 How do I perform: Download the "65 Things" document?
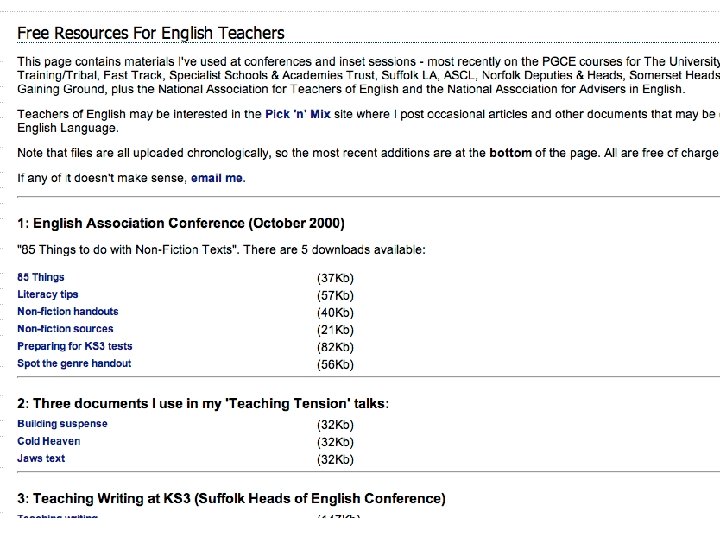(41, 277)
